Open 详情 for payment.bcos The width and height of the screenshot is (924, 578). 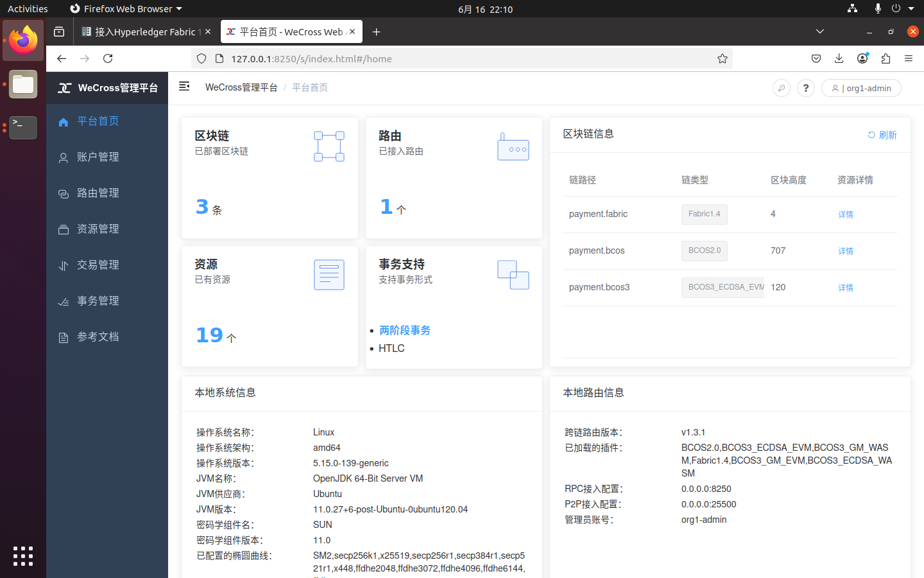click(x=846, y=251)
